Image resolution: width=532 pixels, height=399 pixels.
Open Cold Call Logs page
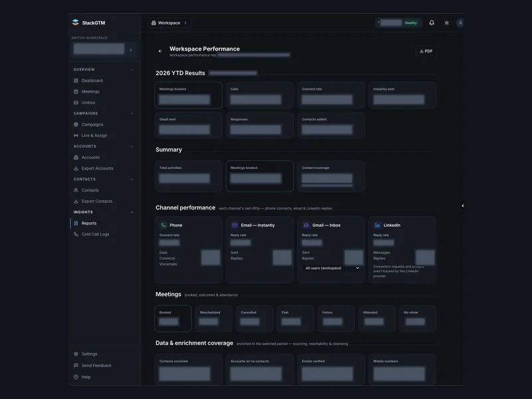point(95,234)
